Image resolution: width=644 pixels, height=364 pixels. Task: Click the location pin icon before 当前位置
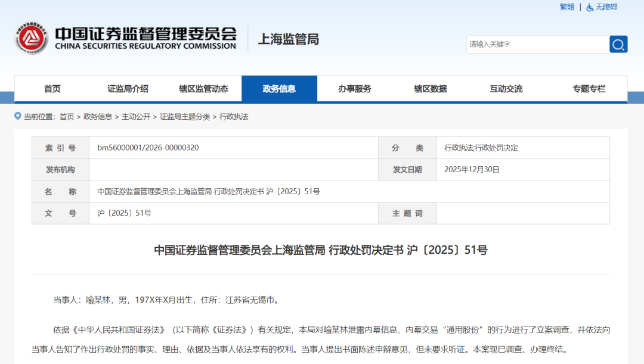tap(18, 116)
